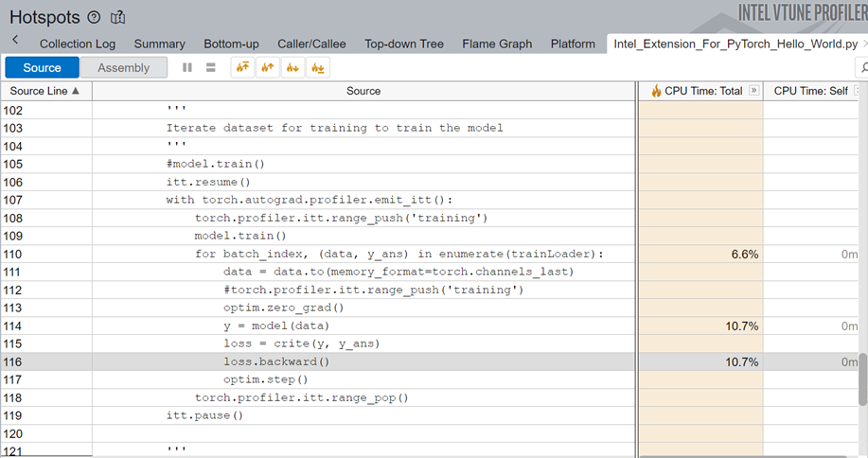Sort by the Source Line column header
Screen dimensions: 868x458
coord(44,91)
